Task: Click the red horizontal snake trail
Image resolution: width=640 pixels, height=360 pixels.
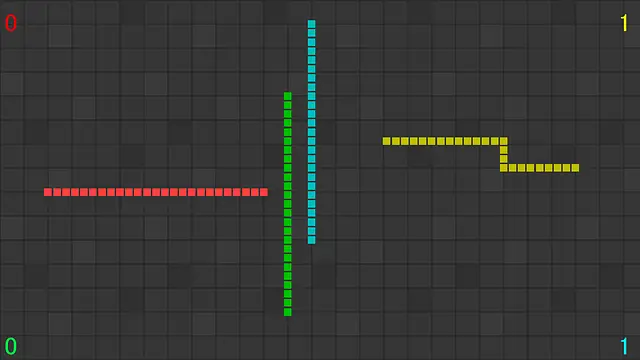Action: point(156,192)
